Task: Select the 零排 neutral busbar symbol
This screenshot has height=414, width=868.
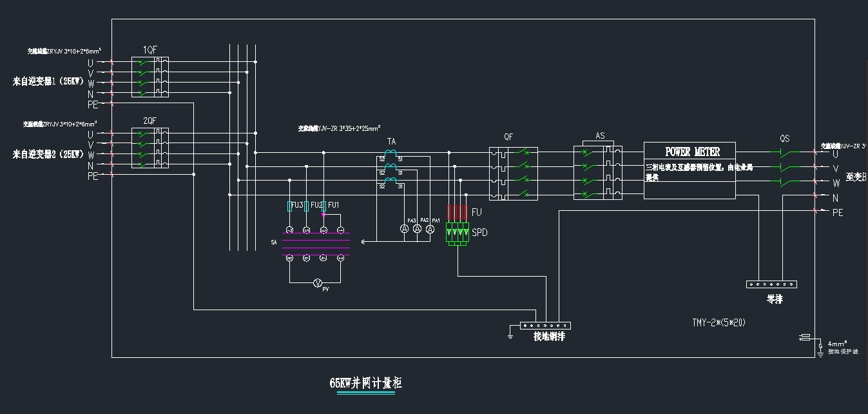Action: [772, 284]
